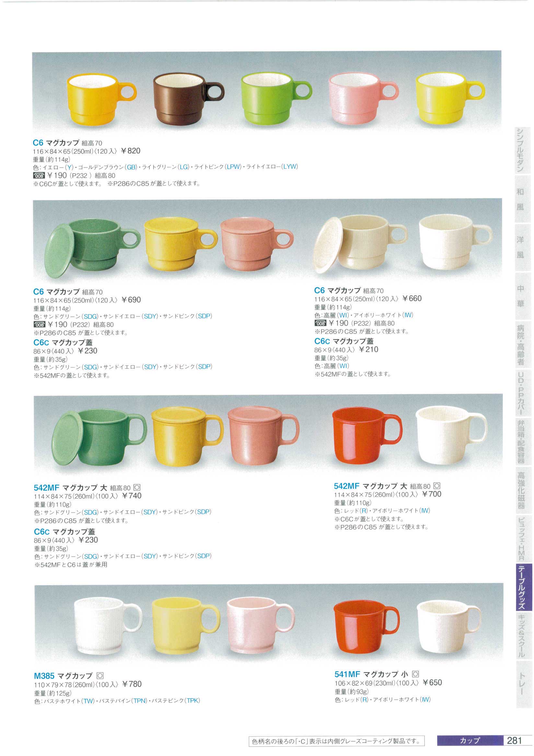Click the square mark beside 542MF ¥700
This screenshot has width=534, height=756.
pos(437,486)
